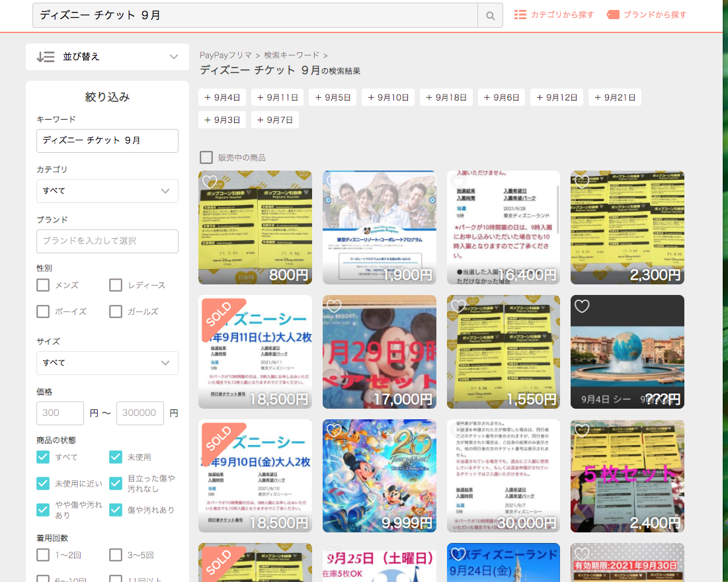Add the 9月3日 keyword chip
Image resolution: width=728 pixels, height=582 pixels.
[x=222, y=120]
